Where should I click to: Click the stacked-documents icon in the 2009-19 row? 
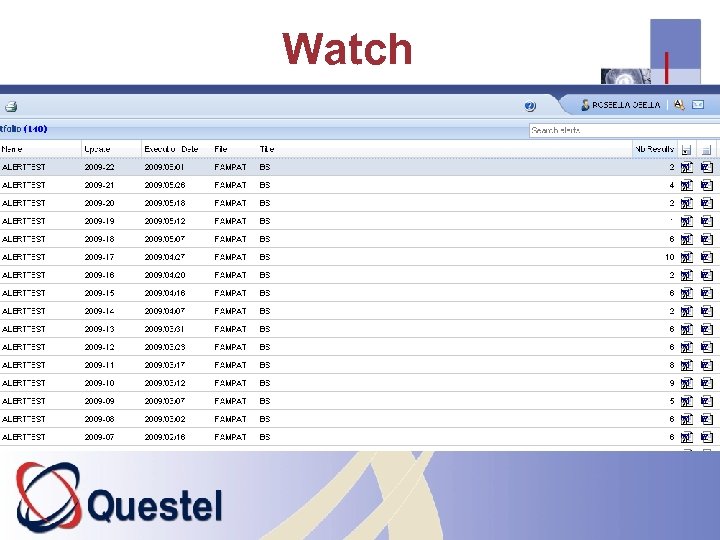coord(707,221)
